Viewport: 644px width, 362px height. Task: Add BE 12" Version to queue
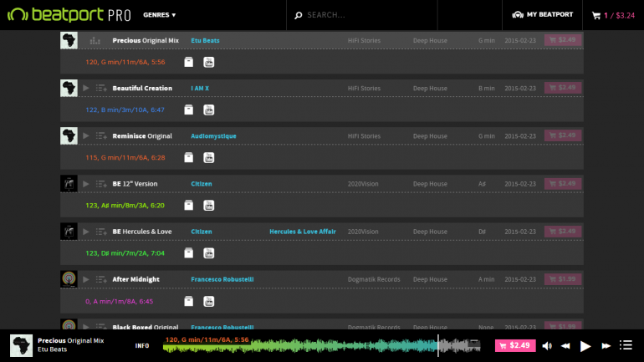(x=101, y=184)
